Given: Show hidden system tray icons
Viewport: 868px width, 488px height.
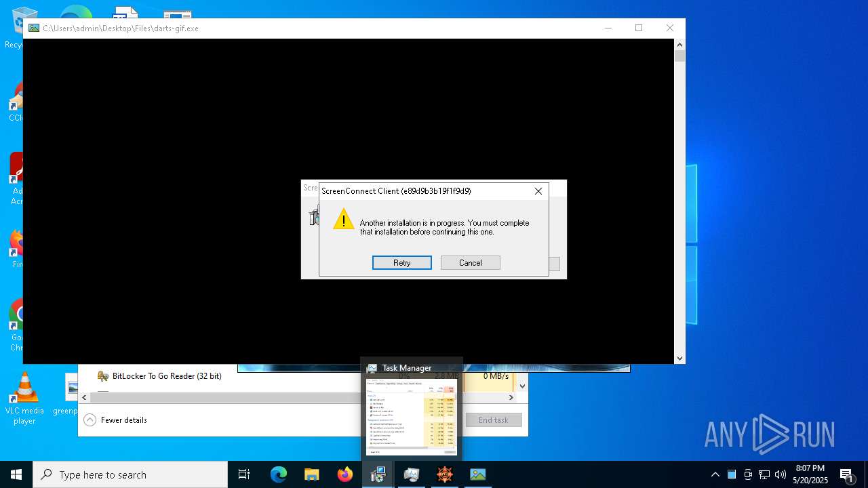Looking at the screenshot, I should pos(715,474).
